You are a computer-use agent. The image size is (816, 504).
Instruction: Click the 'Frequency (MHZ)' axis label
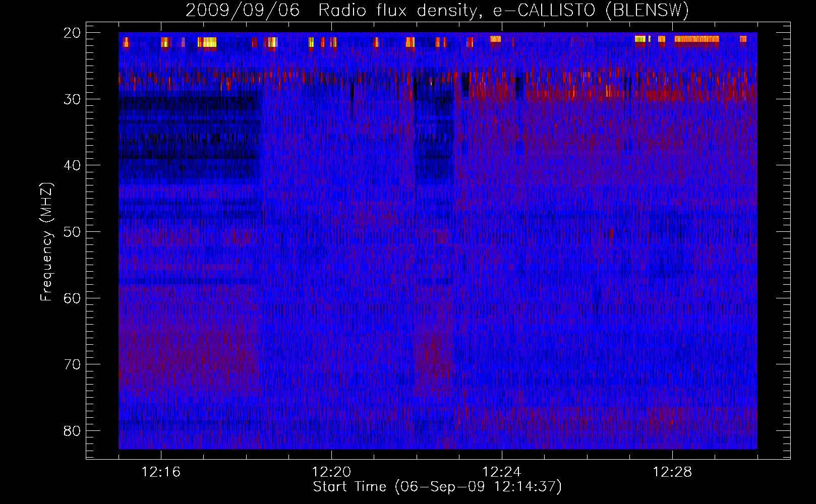click(x=46, y=242)
